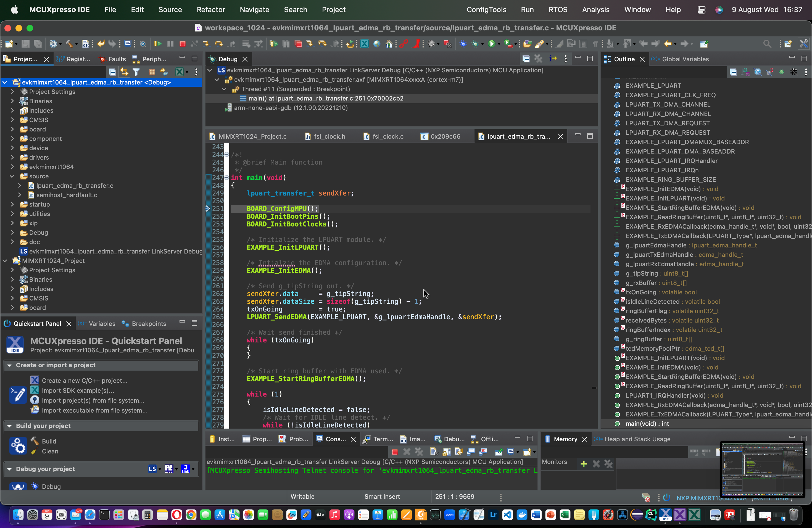Screen dimensions: 812x528
Task: Click the Clean link in Quickstart Panel
Action: 50,451
